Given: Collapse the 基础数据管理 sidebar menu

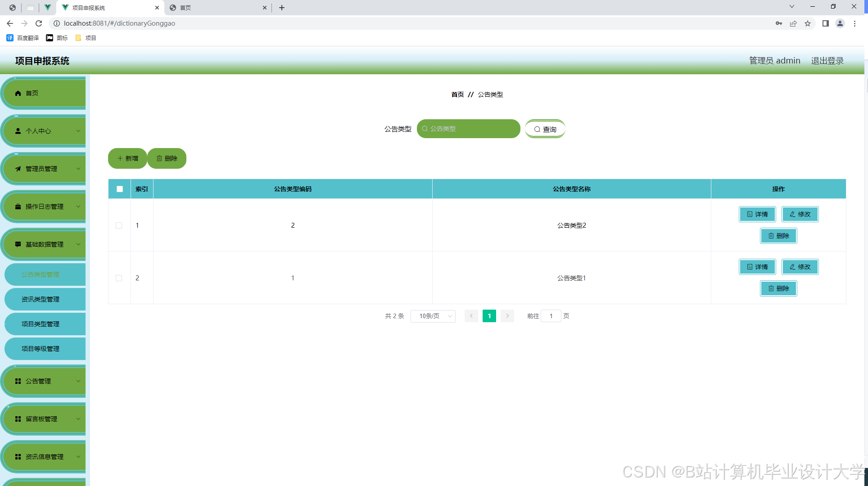Looking at the screenshot, I should click(44, 244).
